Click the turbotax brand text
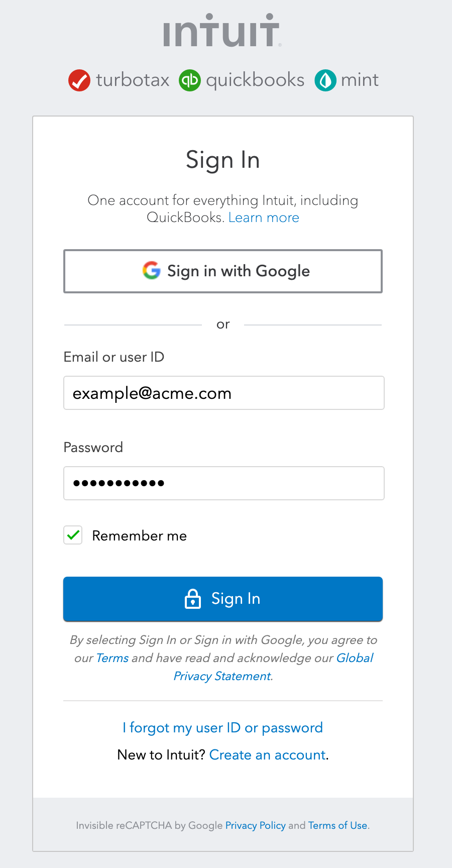452x868 pixels. pos(133,80)
